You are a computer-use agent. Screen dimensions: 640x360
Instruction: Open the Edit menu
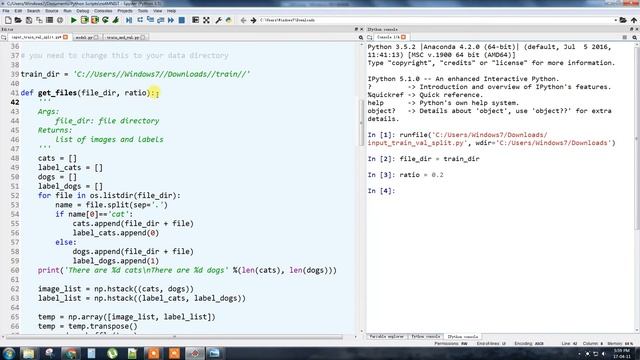pyautogui.click(x=18, y=11)
